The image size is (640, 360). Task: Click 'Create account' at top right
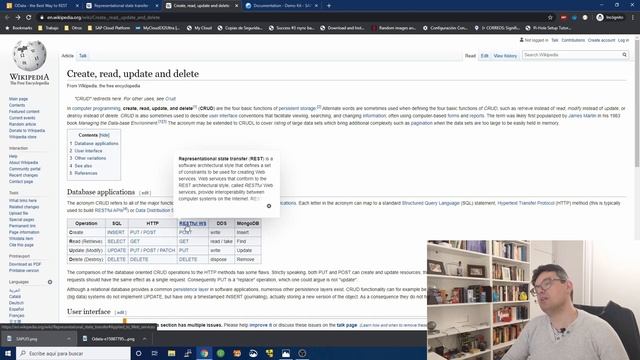pyautogui.click(x=601, y=40)
